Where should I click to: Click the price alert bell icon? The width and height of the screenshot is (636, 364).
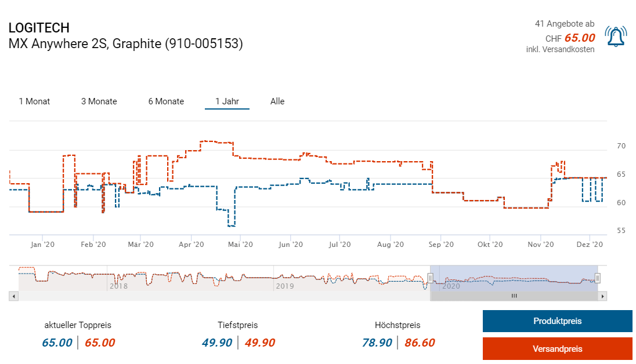coord(615,37)
